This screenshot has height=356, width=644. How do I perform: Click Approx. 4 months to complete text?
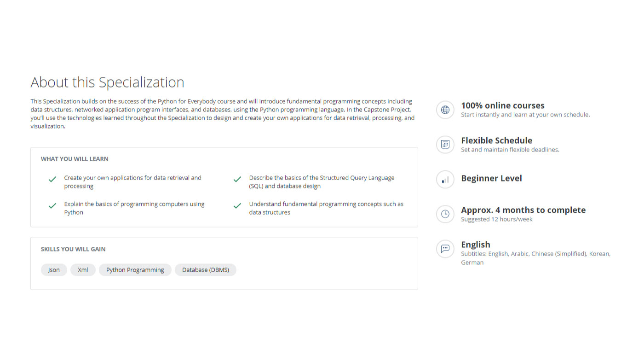pyautogui.click(x=523, y=210)
